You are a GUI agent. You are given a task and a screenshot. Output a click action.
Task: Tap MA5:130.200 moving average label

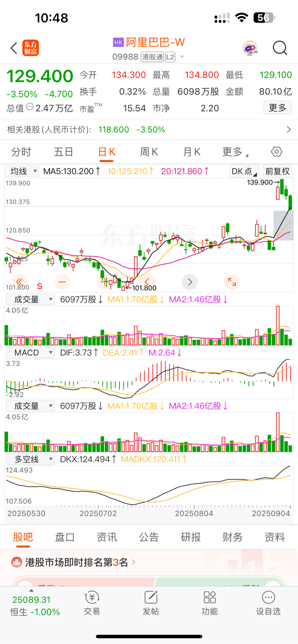[x=72, y=171]
